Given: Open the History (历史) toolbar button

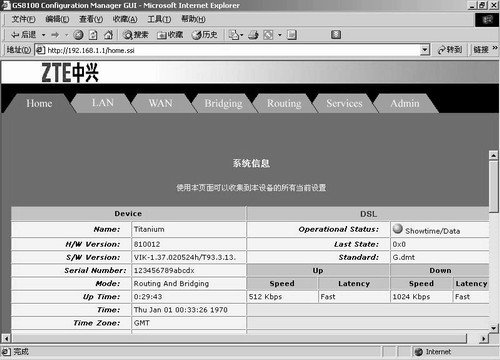Looking at the screenshot, I should click(x=204, y=35).
